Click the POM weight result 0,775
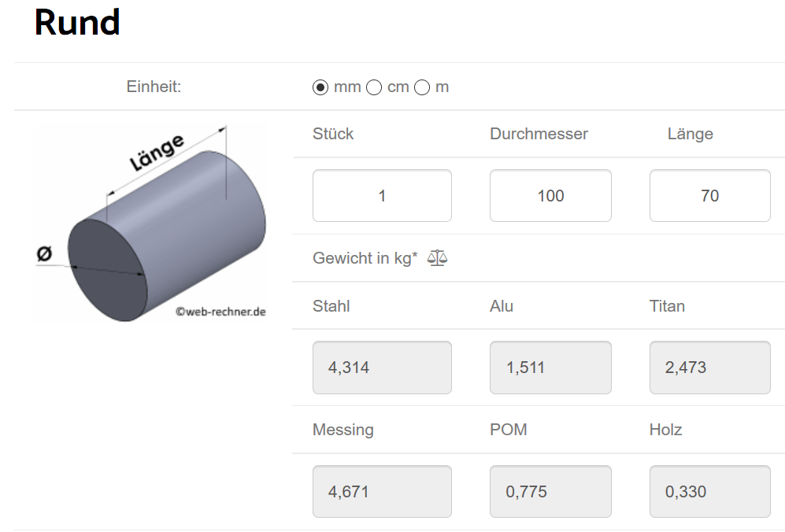This screenshot has height=532, width=785. coord(550,491)
